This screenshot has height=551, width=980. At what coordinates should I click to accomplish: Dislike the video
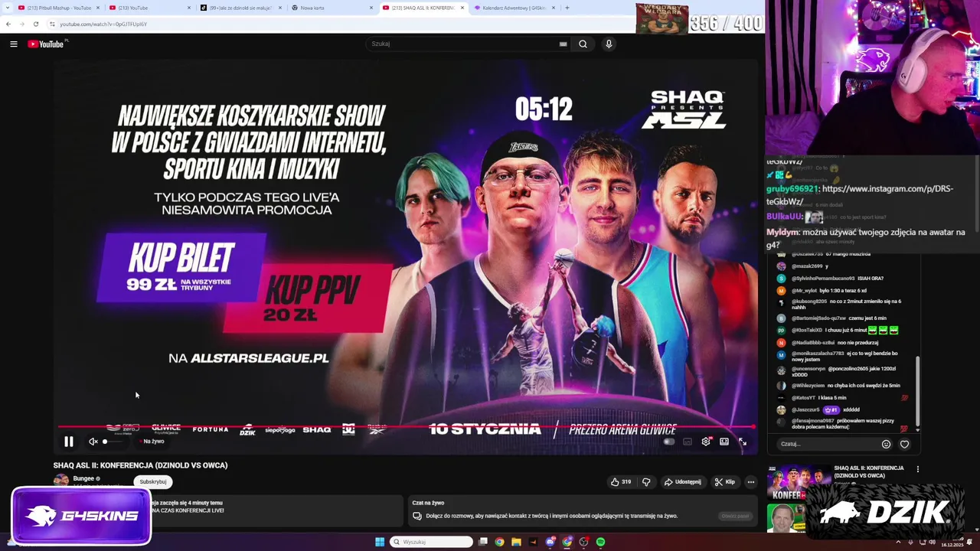click(x=646, y=482)
